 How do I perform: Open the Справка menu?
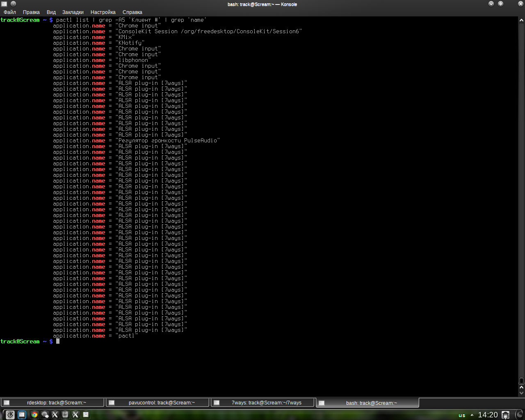tap(132, 12)
